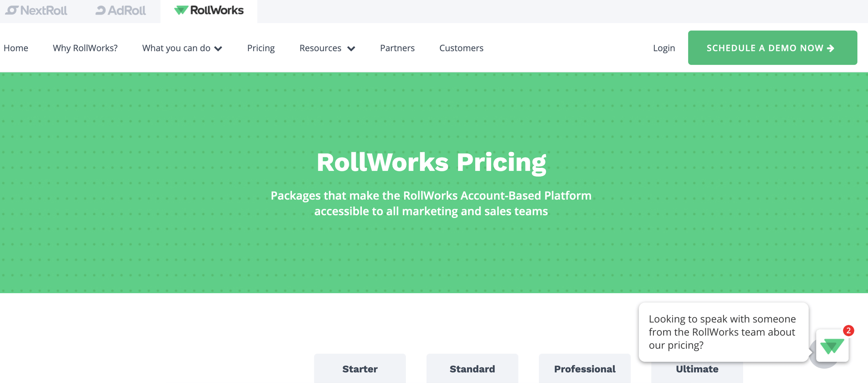Viewport: 868px width, 383px height.
Task: Select the RollWorks brand tab
Action: [209, 10]
